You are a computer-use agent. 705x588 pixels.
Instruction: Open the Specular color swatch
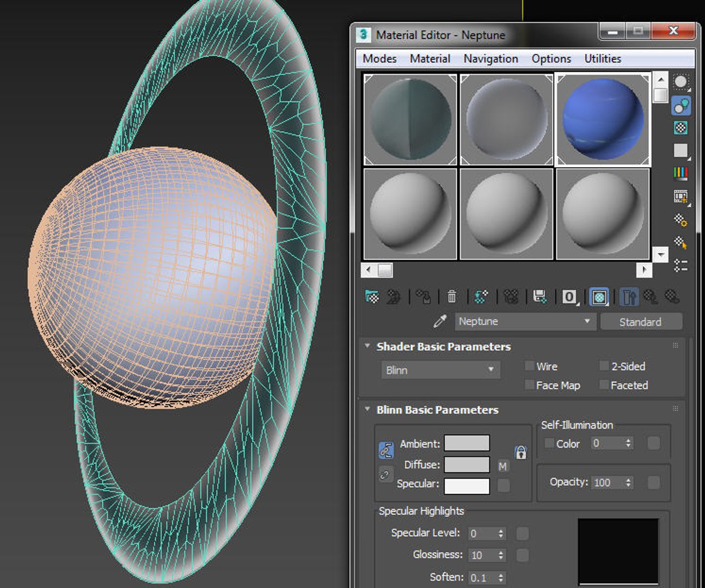coord(467,486)
